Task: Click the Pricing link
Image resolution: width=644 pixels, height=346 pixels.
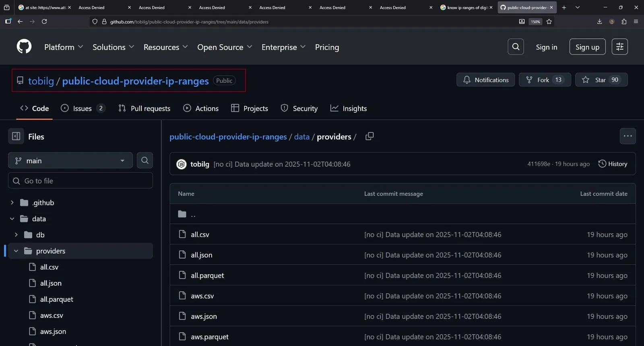Action: pos(327,47)
